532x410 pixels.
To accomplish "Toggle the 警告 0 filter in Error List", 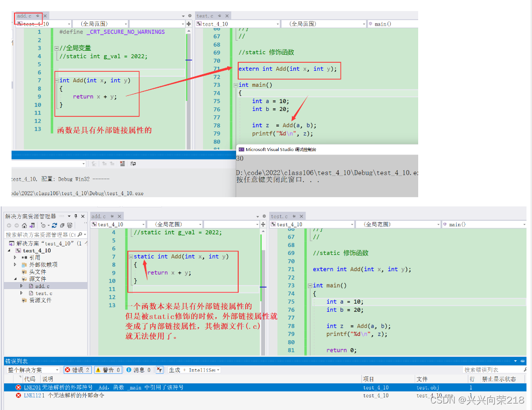I will pos(107,369).
